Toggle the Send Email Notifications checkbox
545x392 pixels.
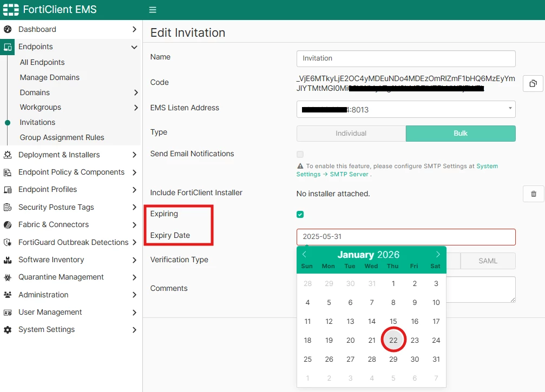(x=300, y=154)
